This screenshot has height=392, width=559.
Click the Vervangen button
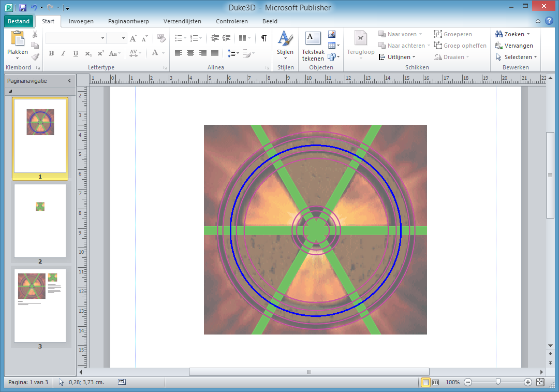click(x=514, y=46)
